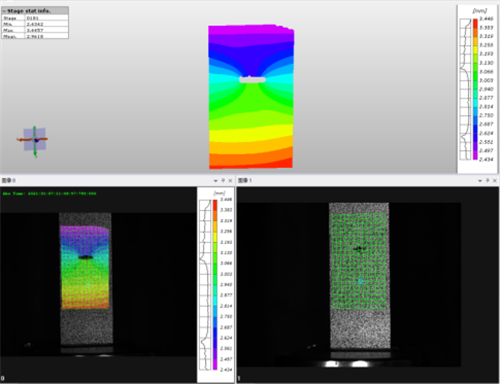Click the color overlay in image 0 view
The height and width of the screenshot is (384, 500).
(x=85, y=267)
